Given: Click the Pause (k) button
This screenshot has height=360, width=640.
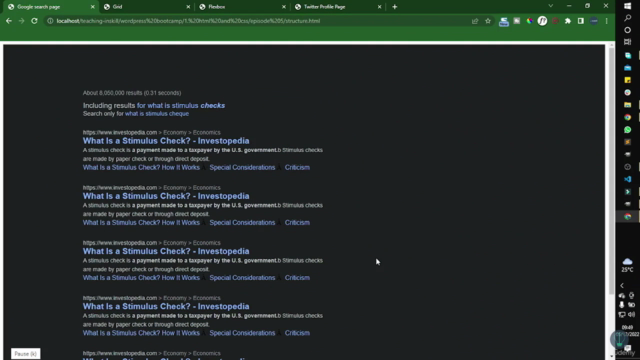Looking at the screenshot, I should (x=25, y=353).
